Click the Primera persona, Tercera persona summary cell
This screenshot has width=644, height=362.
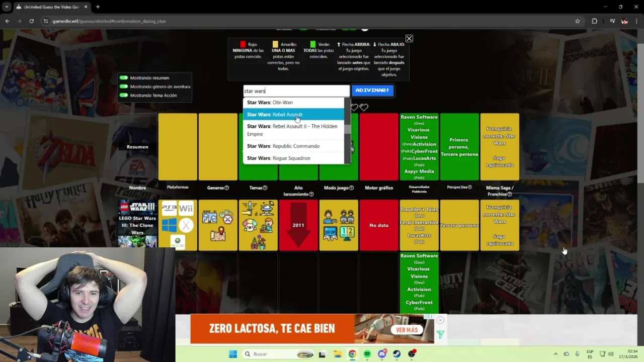(x=459, y=147)
